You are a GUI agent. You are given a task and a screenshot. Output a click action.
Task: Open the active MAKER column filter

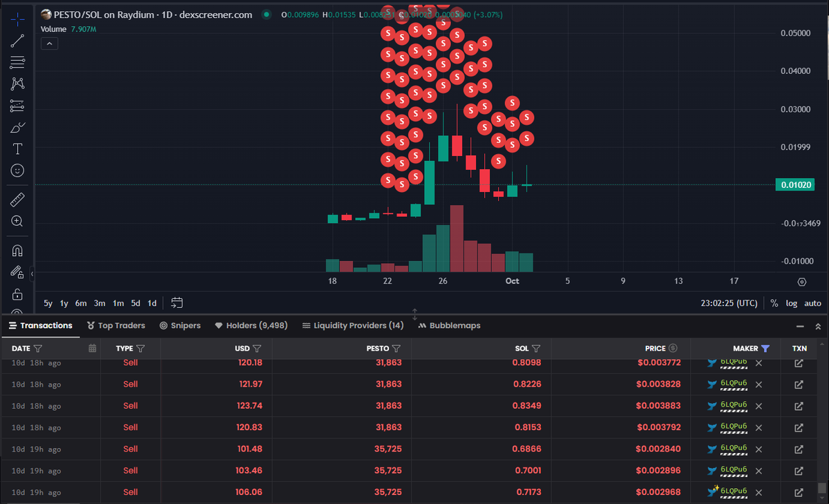[765, 349]
